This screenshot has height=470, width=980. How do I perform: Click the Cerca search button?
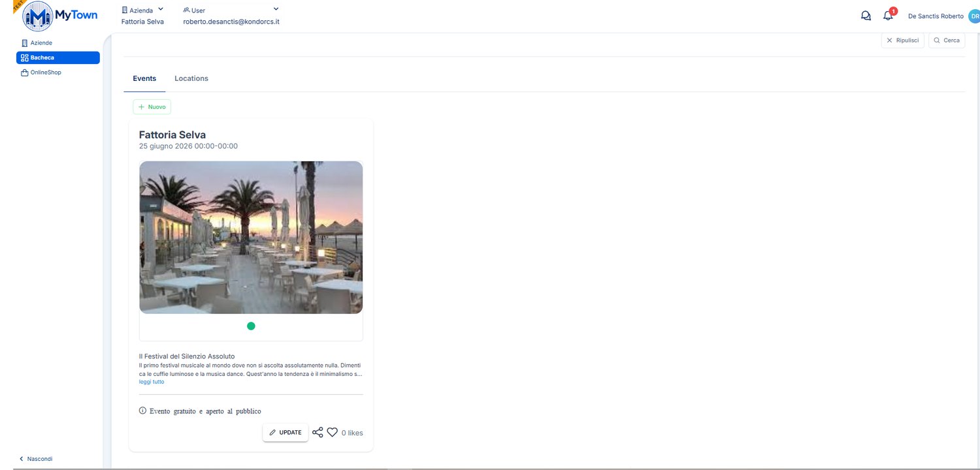tap(947, 40)
